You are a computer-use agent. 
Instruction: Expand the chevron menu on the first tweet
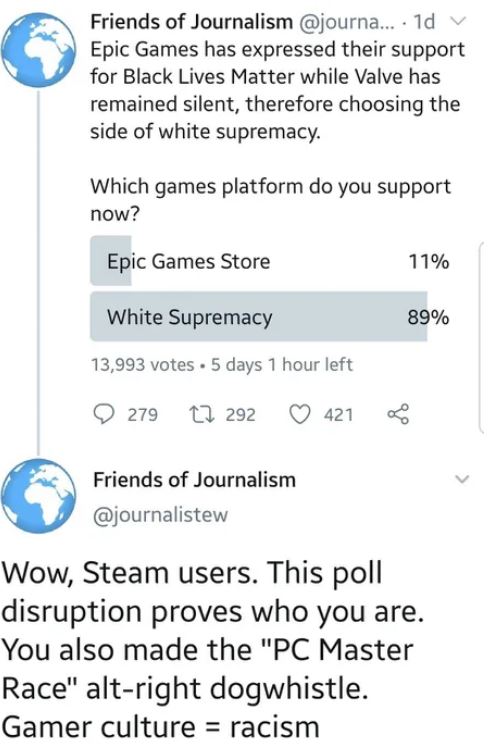458,21
